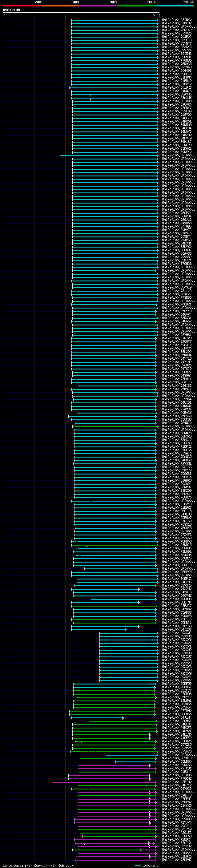Click UniRef100_B8ASH5 hit name
The image size is (197, 868).
[x=176, y=94]
